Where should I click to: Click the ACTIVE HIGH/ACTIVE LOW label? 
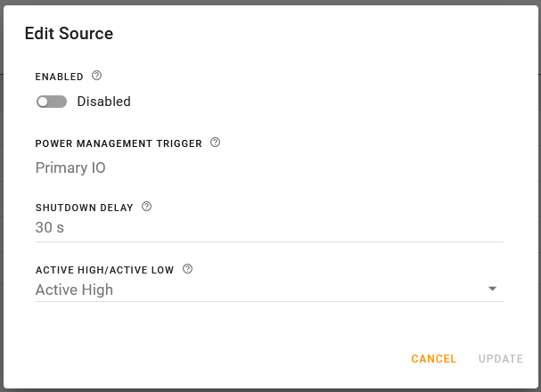click(104, 270)
